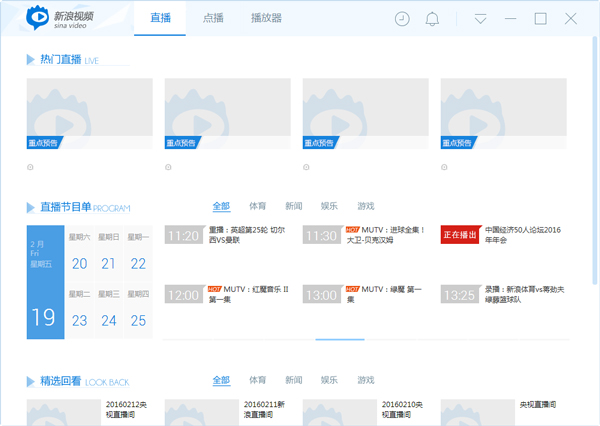Click the 直播节目单 section arrow icon
600x426 pixels.
pos(31,207)
